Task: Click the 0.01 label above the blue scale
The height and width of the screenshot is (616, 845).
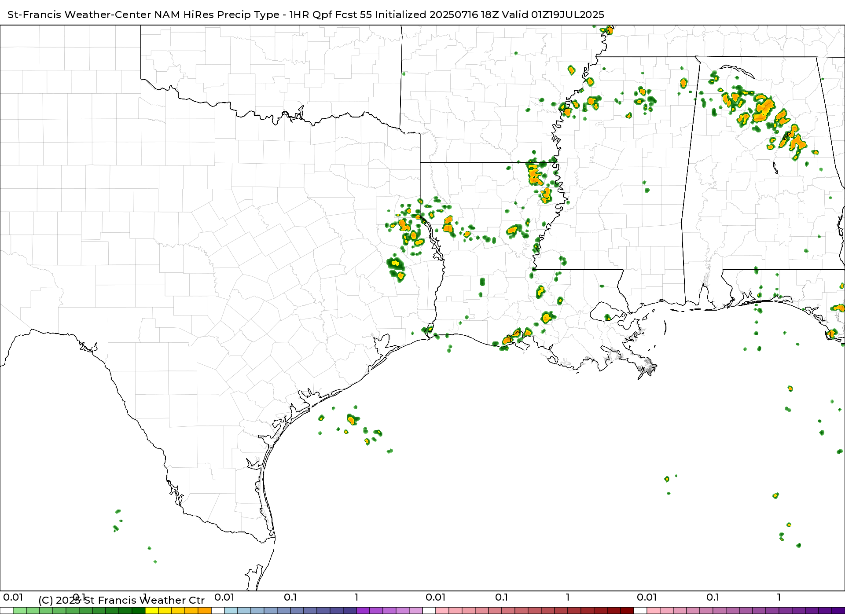Action: tap(224, 597)
